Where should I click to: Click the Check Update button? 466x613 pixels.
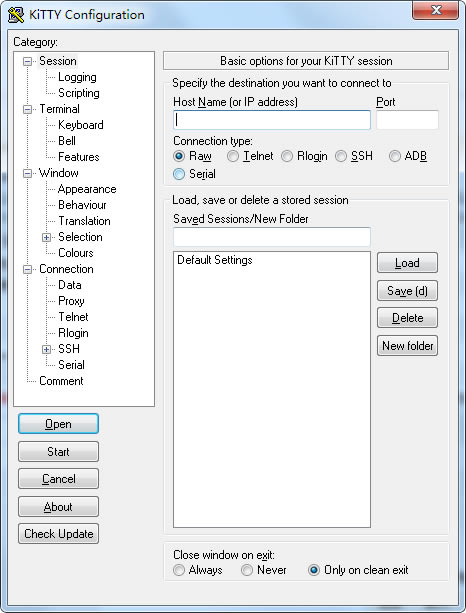[x=58, y=534]
